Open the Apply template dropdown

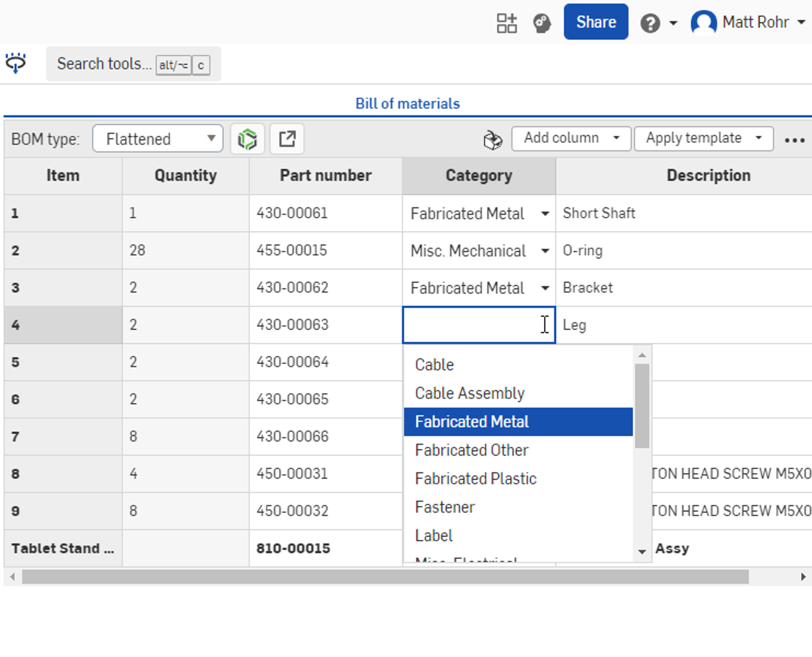click(x=703, y=138)
